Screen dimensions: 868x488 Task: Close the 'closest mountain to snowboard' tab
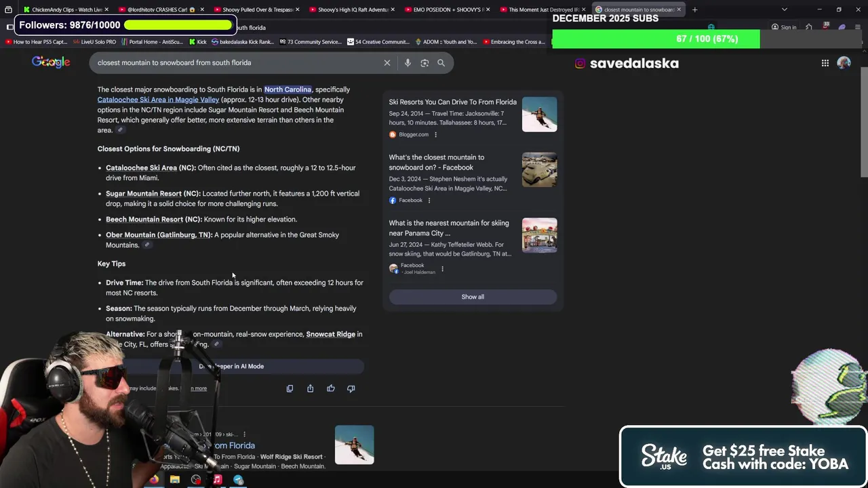[x=679, y=9]
